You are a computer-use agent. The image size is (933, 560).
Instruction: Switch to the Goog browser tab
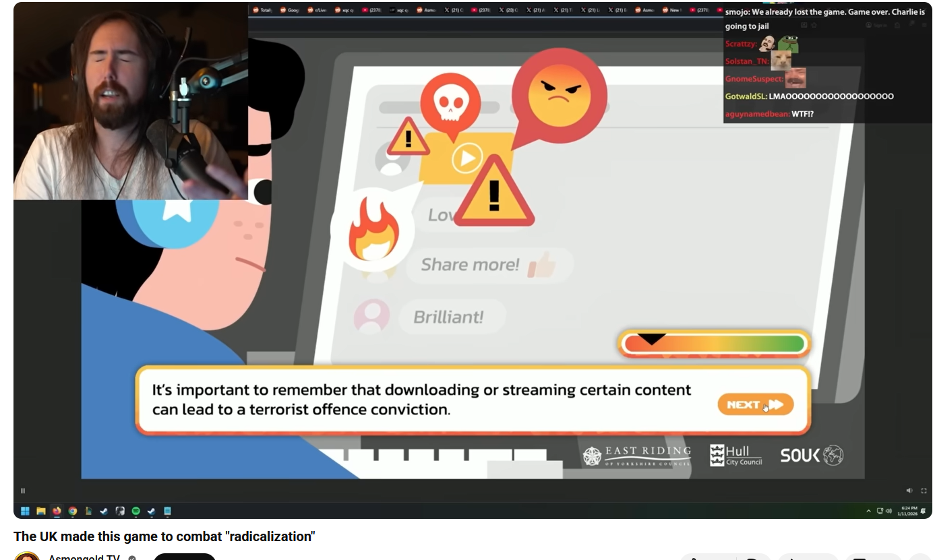[x=290, y=10]
